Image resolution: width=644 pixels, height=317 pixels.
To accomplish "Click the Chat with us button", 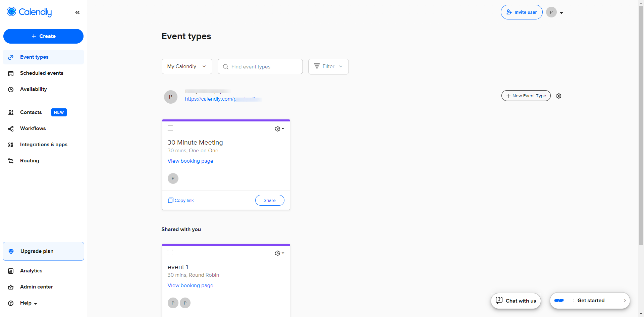I will (x=516, y=301).
